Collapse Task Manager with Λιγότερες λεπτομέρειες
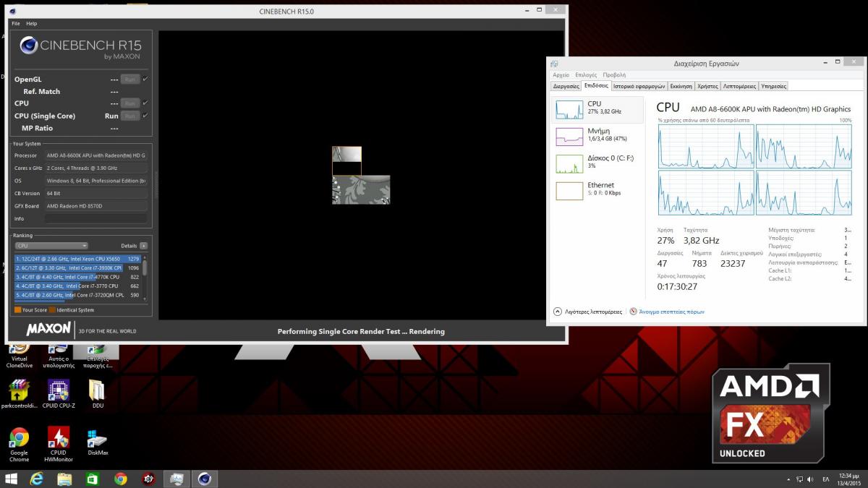The image size is (868, 488). point(587,312)
